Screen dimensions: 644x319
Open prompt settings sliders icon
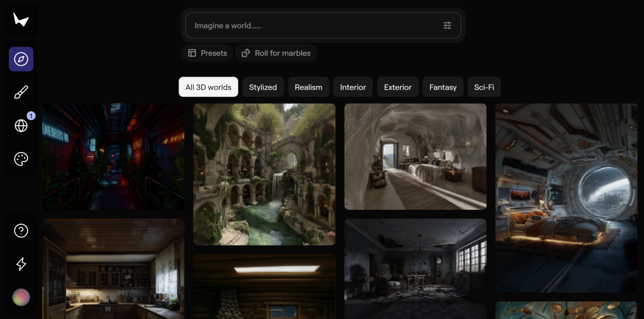[x=447, y=26]
